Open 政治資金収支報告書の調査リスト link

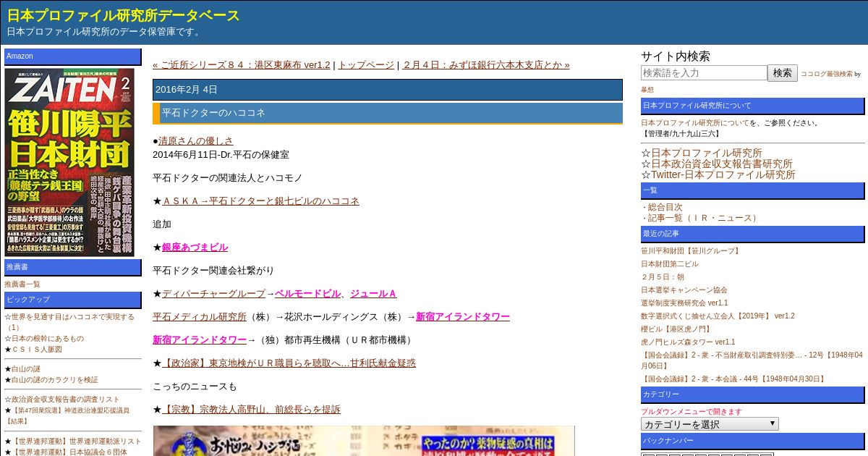[66, 400]
